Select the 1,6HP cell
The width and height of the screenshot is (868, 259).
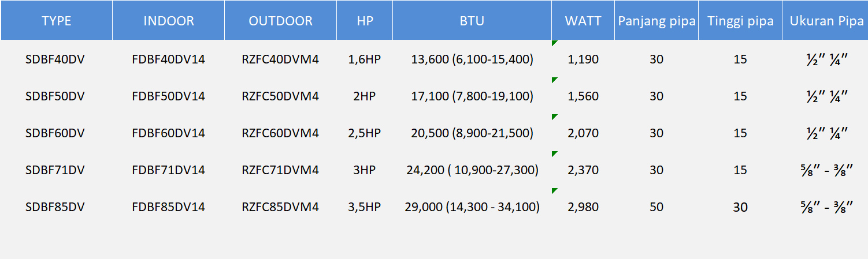365,59
